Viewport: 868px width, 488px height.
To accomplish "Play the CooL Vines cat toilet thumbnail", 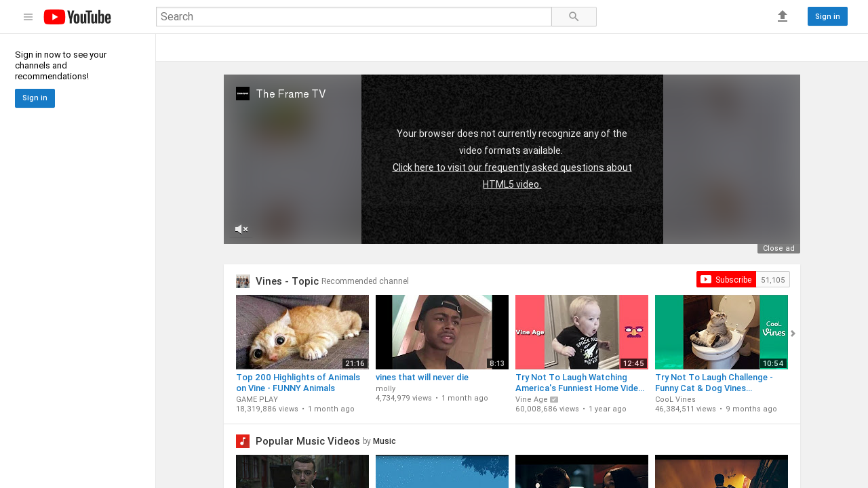I will (x=722, y=332).
